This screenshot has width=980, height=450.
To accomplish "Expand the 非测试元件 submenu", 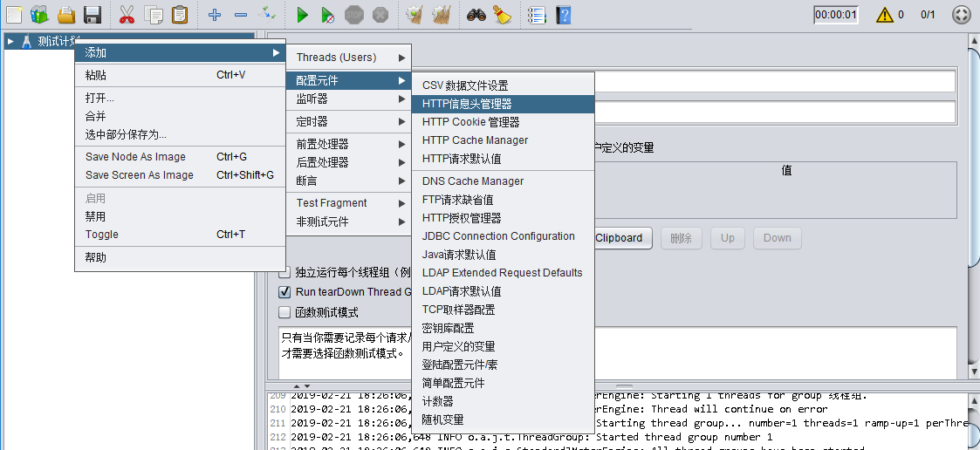I will coord(349,222).
